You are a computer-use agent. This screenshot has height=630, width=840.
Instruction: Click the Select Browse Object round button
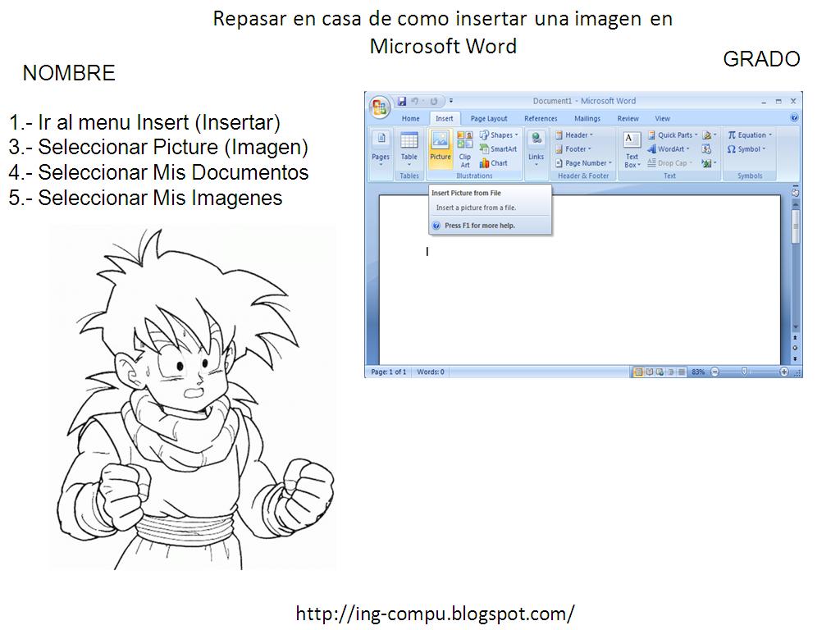[796, 348]
